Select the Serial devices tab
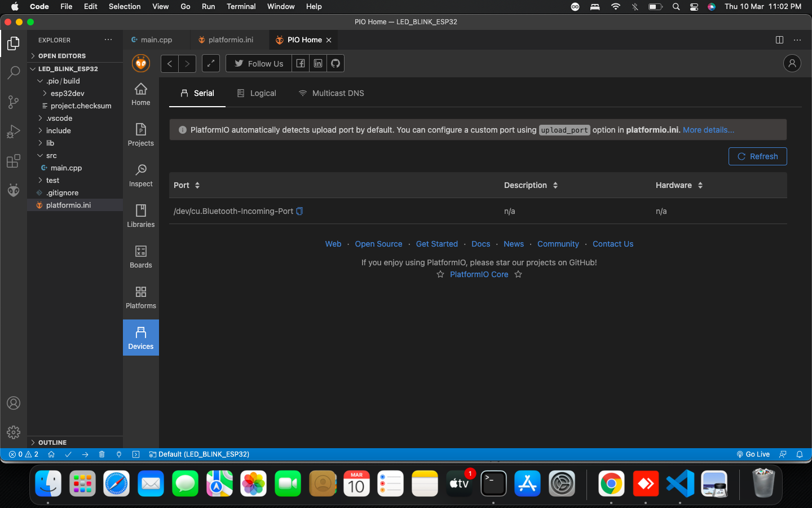 point(197,93)
